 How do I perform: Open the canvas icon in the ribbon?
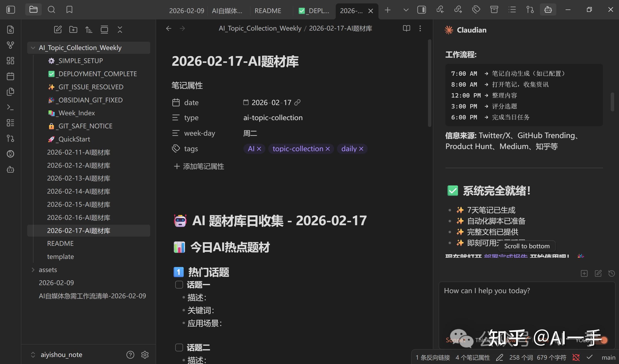click(10, 61)
